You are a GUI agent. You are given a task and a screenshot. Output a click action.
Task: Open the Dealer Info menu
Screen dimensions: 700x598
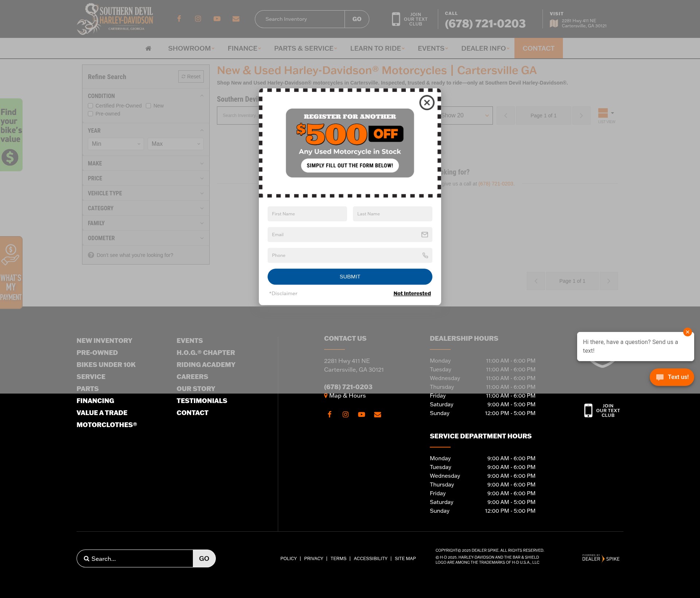(485, 48)
